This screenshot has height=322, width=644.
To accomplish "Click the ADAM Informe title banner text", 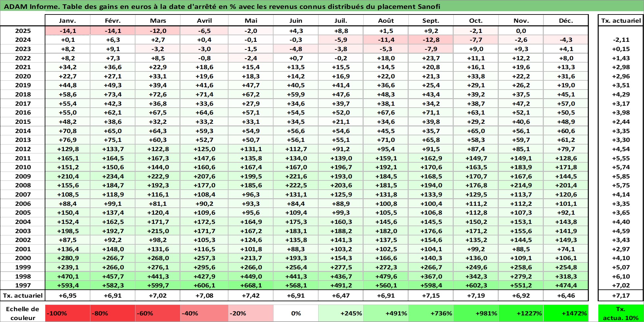I will [222, 6].
